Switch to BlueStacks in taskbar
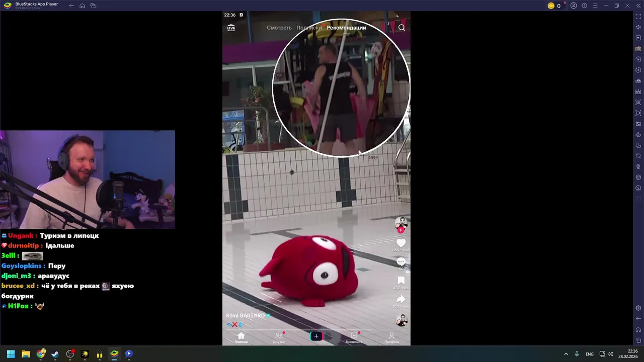Viewport: 644px width, 362px height. (x=114, y=354)
